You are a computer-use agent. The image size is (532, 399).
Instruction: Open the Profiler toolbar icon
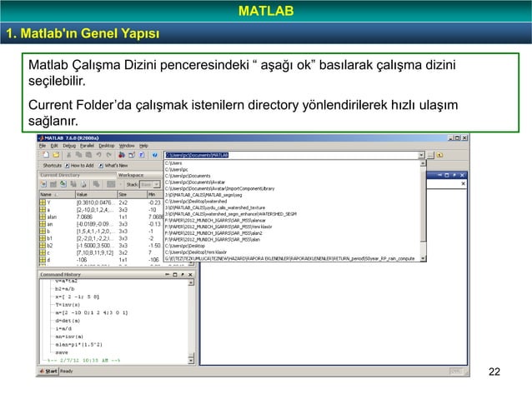[x=142, y=155]
